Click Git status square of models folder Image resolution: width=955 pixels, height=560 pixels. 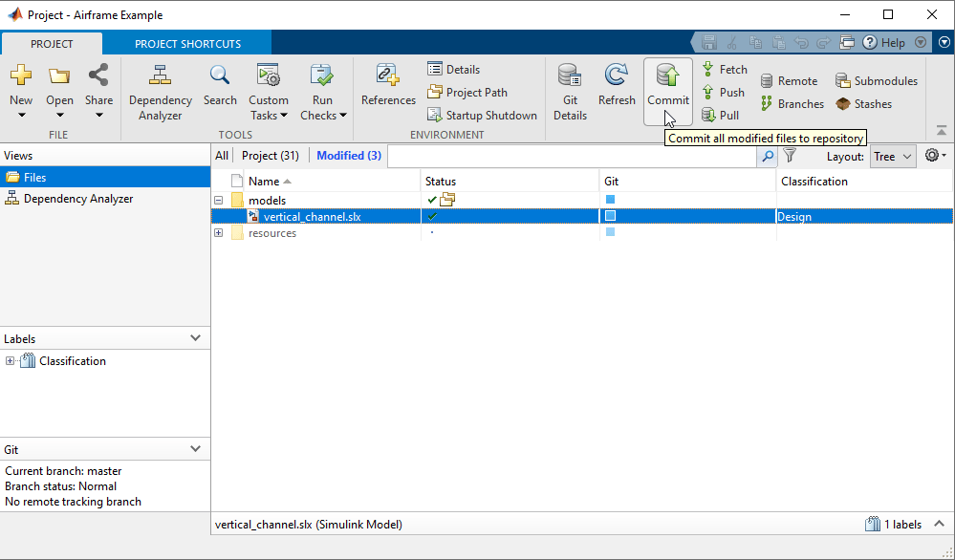coord(610,200)
